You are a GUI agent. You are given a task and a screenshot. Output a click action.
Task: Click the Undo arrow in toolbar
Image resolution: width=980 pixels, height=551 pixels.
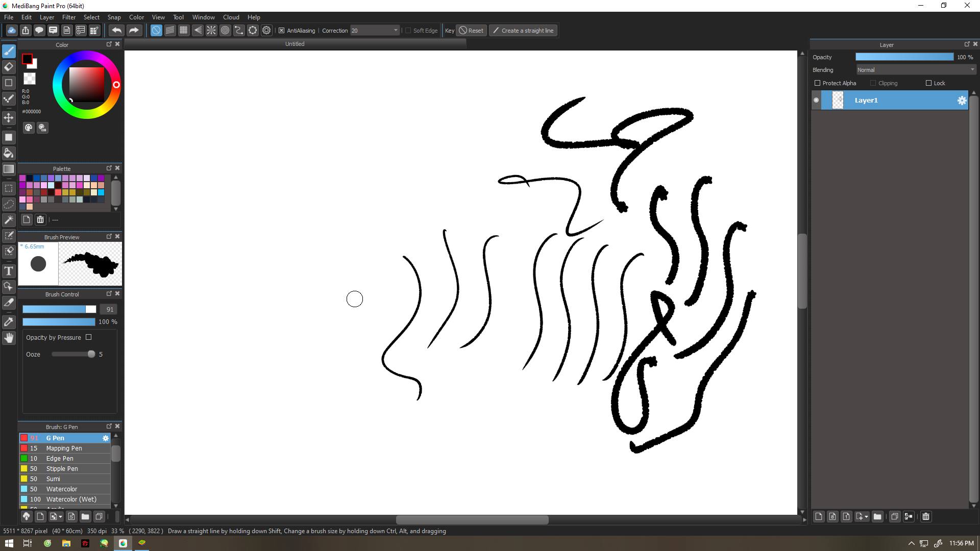click(116, 31)
